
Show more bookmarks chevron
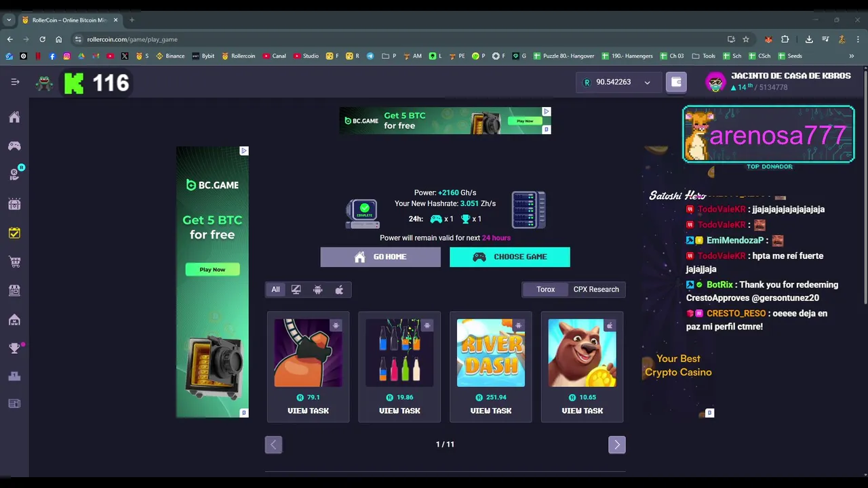pyautogui.click(x=852, y=56)
